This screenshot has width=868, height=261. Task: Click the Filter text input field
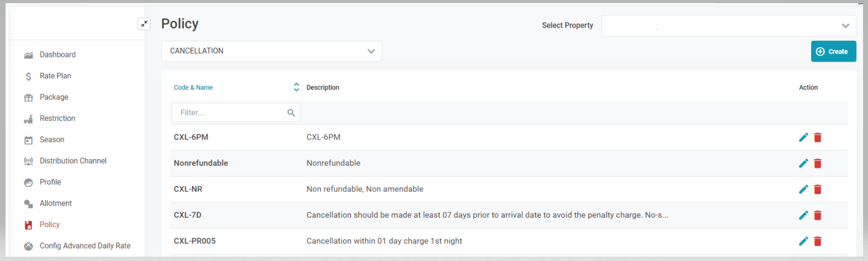(228, 113)
